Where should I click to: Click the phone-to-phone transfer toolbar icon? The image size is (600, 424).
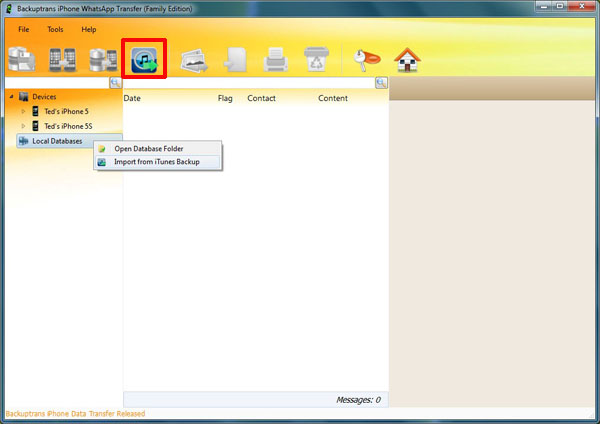[62, 60]
